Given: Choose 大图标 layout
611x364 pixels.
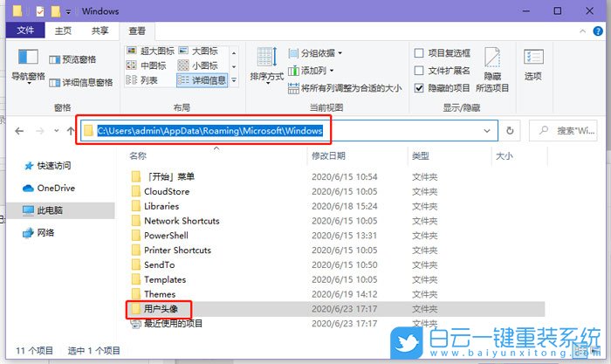Looking at the screenshot, I should [x=198, y=51].
